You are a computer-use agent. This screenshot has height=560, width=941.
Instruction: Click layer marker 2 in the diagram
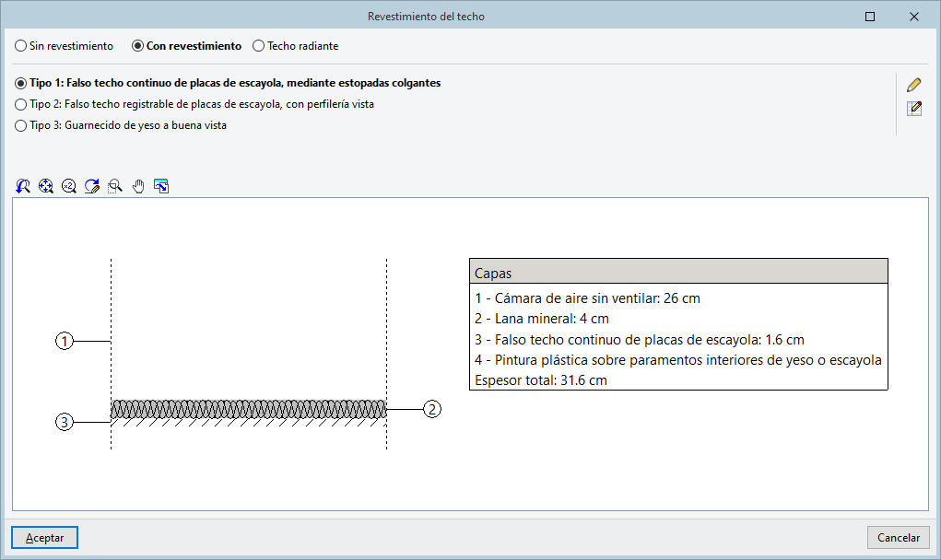tap(432, 409)
